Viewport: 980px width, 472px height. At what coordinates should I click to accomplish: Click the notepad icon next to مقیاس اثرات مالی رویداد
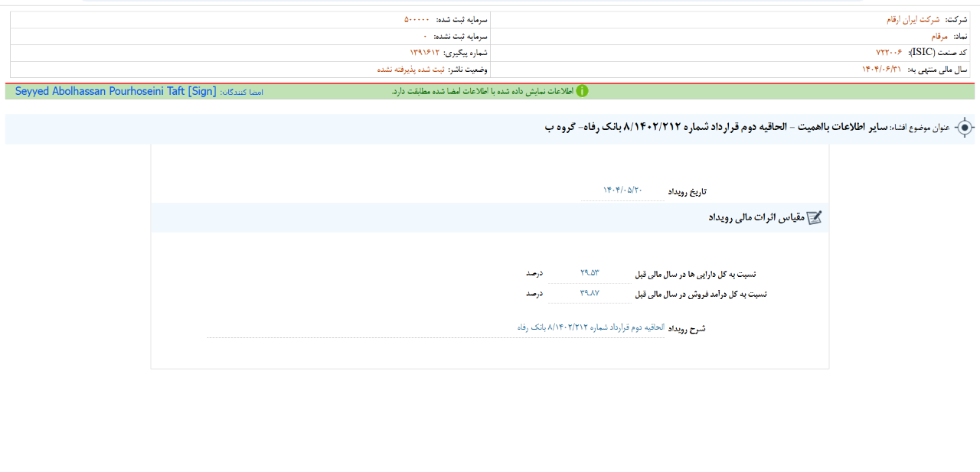(x=815, y=218)
